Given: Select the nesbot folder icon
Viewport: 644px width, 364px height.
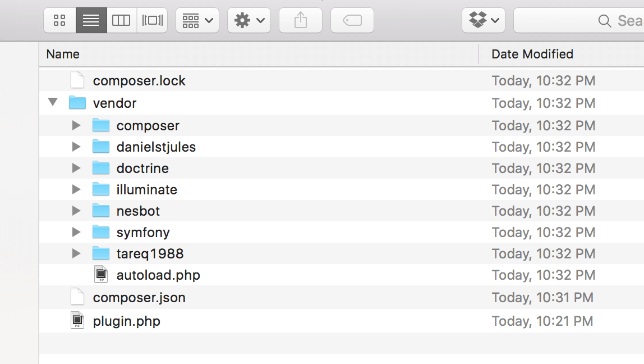Looking at the screenshot, I should (101, 211).
